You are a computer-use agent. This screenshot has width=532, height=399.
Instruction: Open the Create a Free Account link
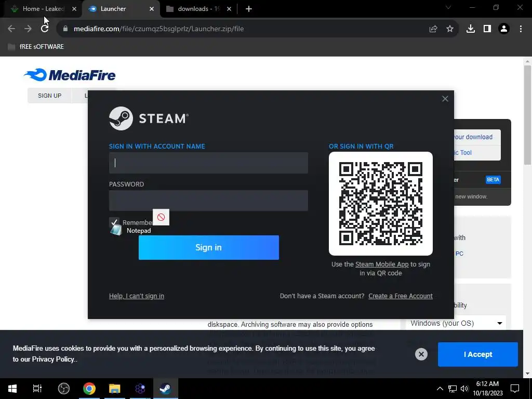coord(401,296)
